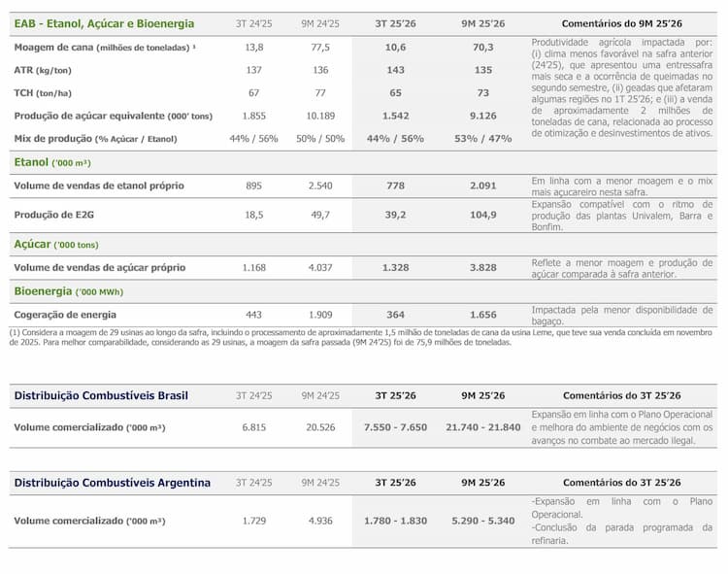728x574 pixels.
Task: Click the Açúcar section heading
Action: click(56, 245)
